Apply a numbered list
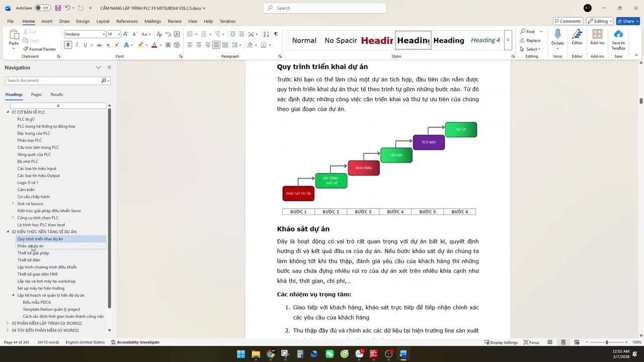Viewport: 644px width, 362px height. click(204, 34)
